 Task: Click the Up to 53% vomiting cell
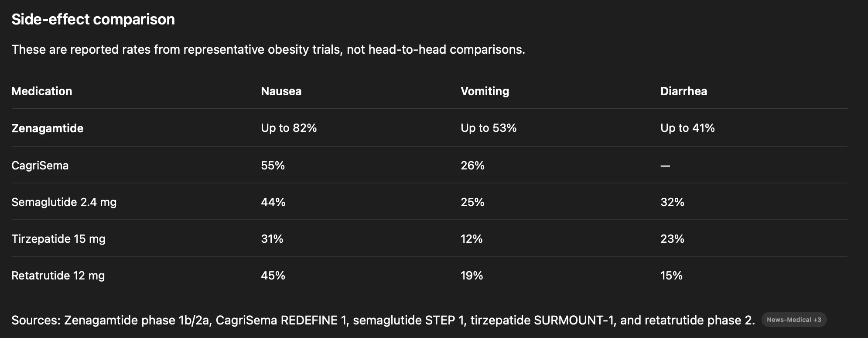coord(489,128)
